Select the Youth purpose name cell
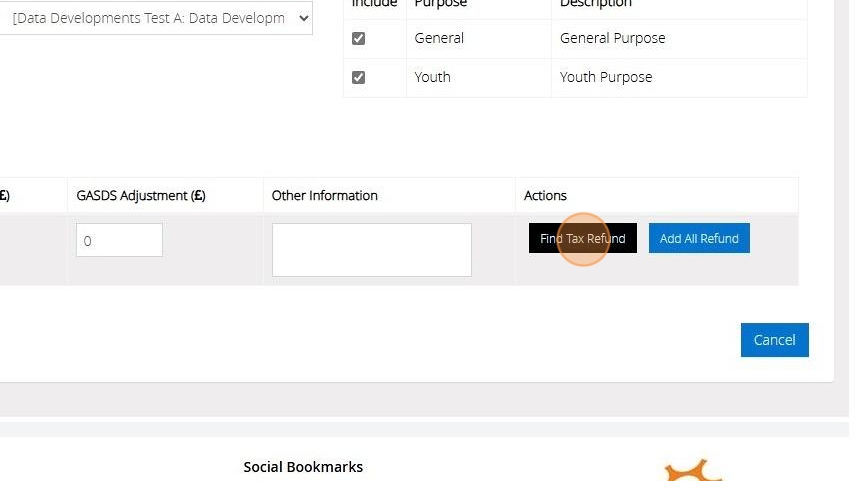Viewport: 860px width, 481px height. pyautogui.click(x=432, y=77)
